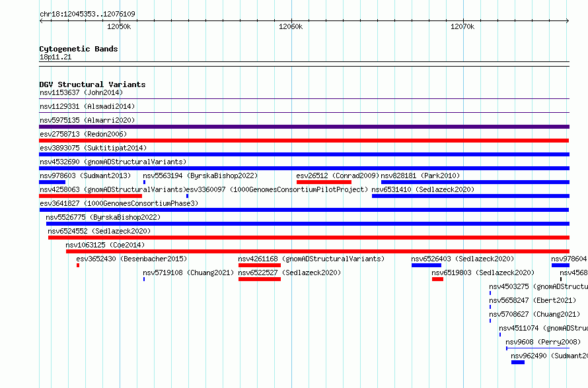Screen dimensions: 588x388
Task: Click the Cytogenetic Bands track title
Action: click(x=79, y=49)
